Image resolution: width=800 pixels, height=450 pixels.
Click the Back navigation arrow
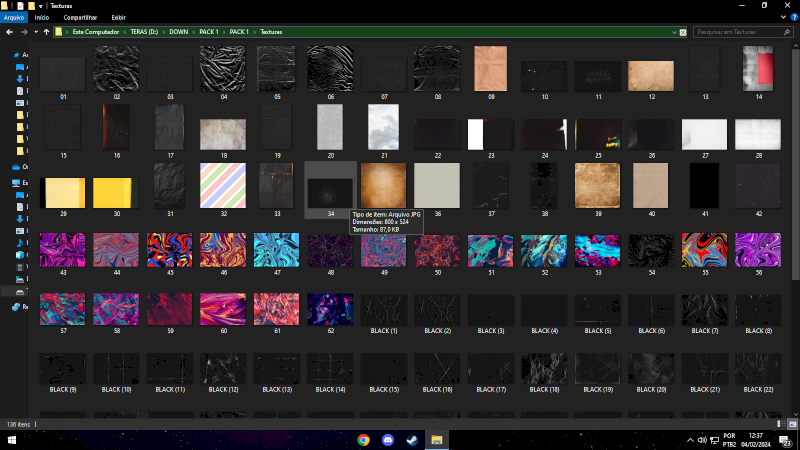(8, 32)
